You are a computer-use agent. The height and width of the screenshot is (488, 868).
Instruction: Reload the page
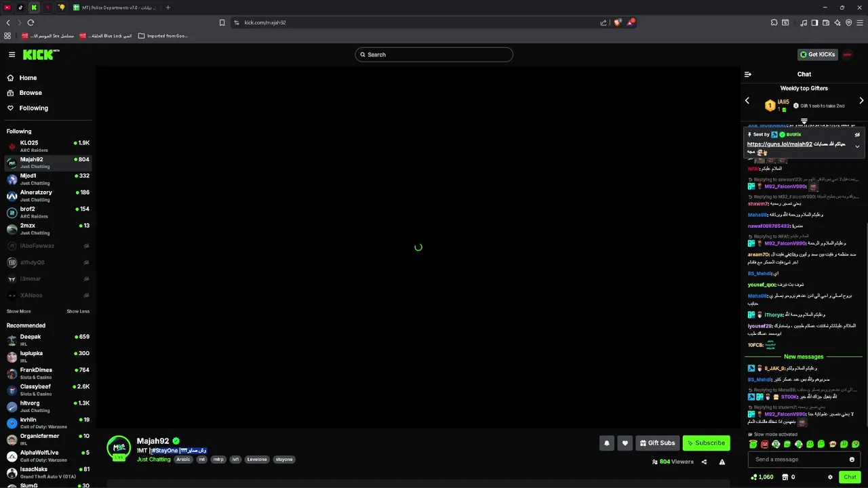pyautogui.click(x=31, y=22)
